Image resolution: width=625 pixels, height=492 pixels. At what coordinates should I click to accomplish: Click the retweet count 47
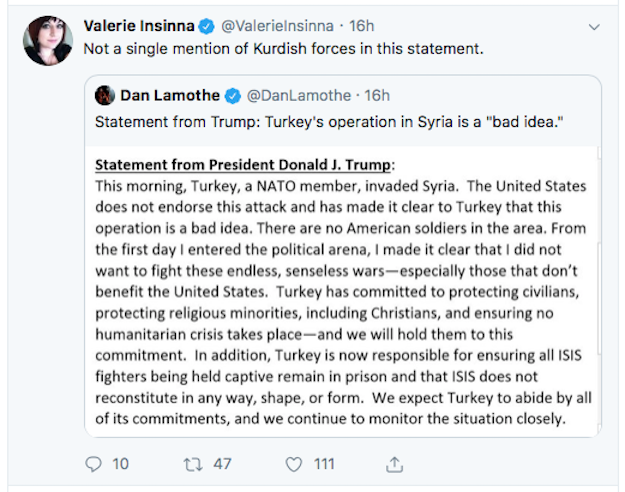point(222,464)
